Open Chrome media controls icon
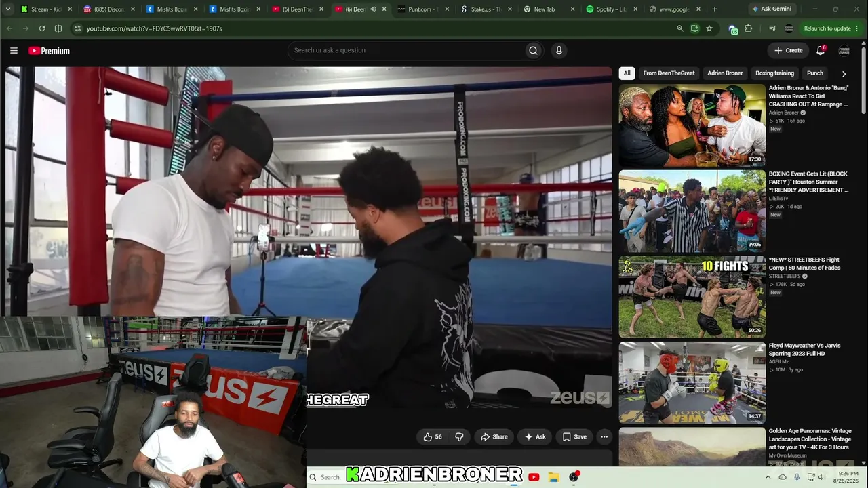This screenshot has width=868, height=488. 772,28
